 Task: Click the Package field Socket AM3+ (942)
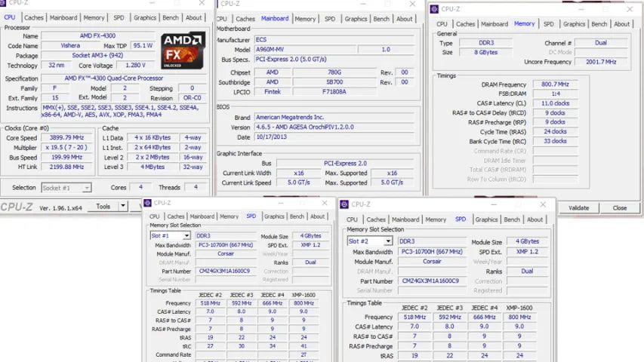coord(97,55)
